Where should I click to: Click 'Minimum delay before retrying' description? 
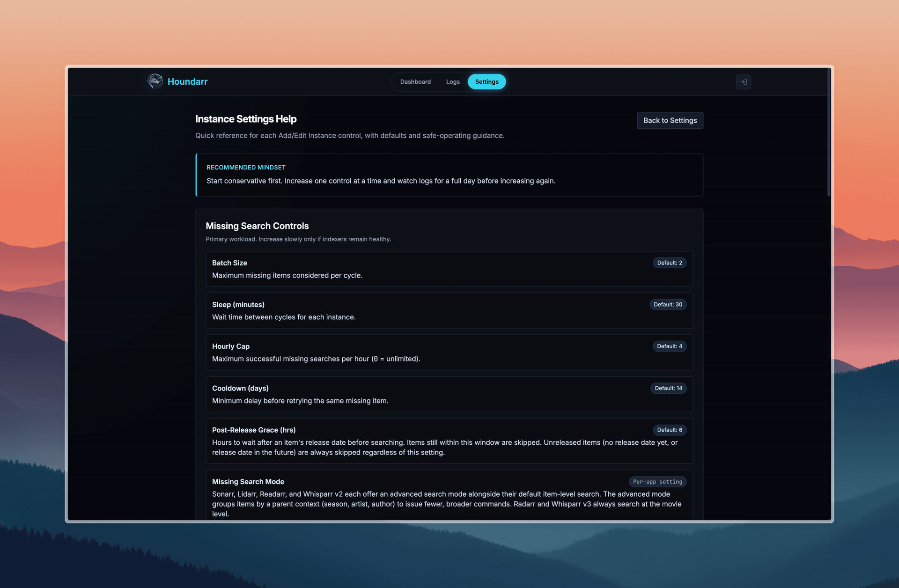click(x=300, y=401)
